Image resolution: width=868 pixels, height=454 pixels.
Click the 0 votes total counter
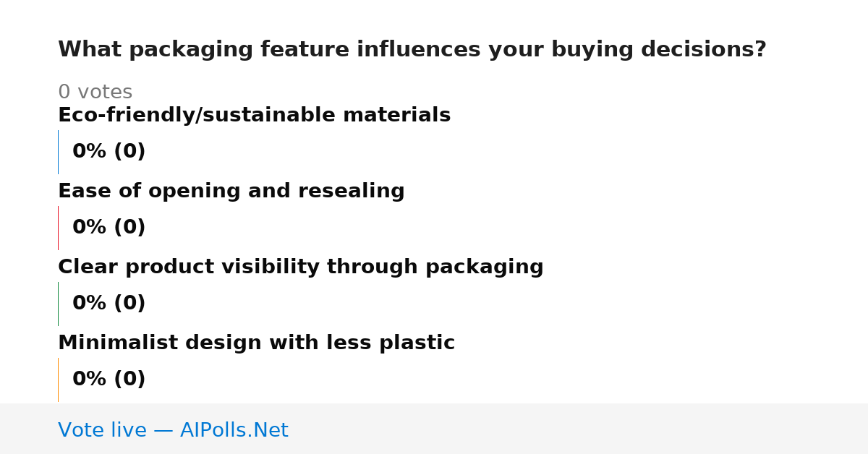point(95,93)
